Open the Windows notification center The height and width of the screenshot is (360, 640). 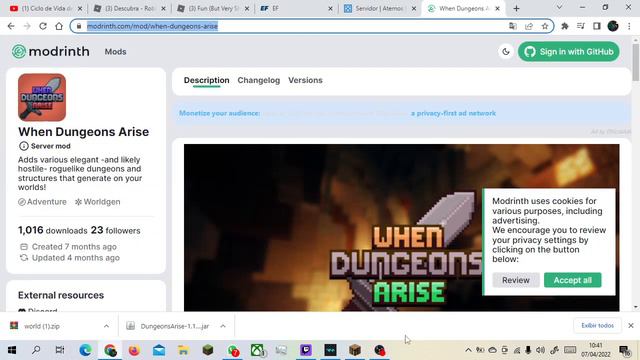coord(624,350)
